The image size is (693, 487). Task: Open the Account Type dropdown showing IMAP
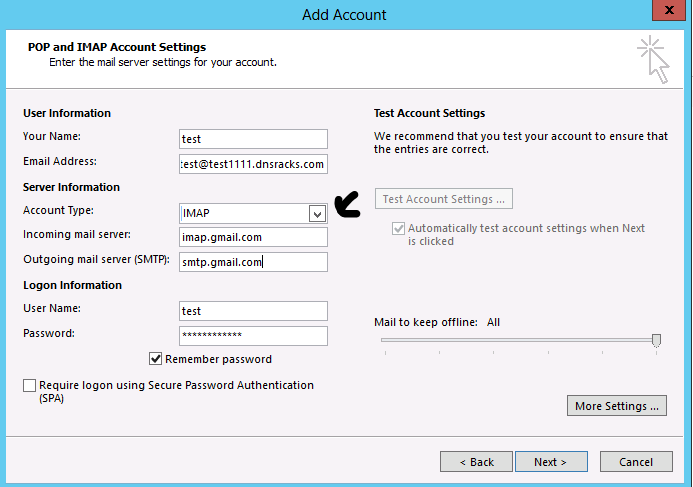click(x=317, y=213)
